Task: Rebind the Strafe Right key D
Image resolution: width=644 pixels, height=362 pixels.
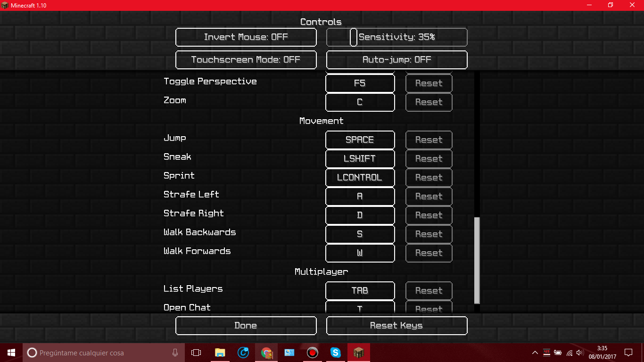Action: point(360,215)
